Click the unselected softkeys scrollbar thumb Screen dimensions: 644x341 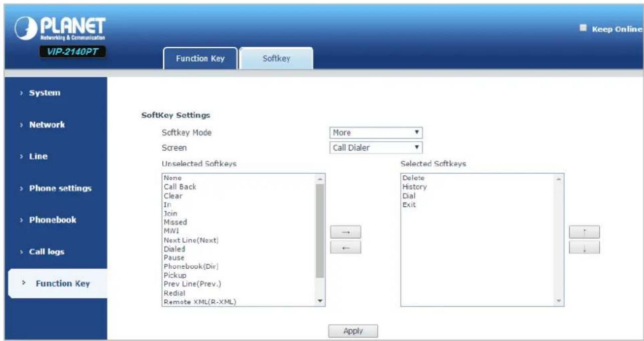click(319, 231)
